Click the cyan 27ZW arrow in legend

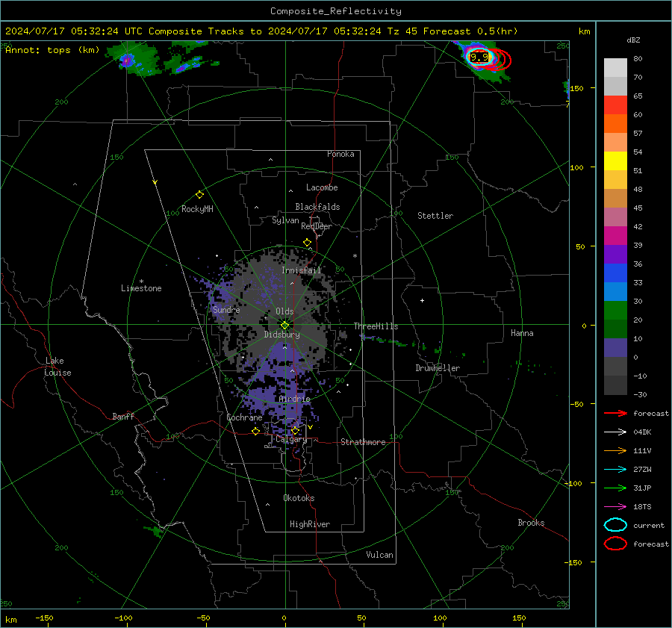click(x=615, y=470)
